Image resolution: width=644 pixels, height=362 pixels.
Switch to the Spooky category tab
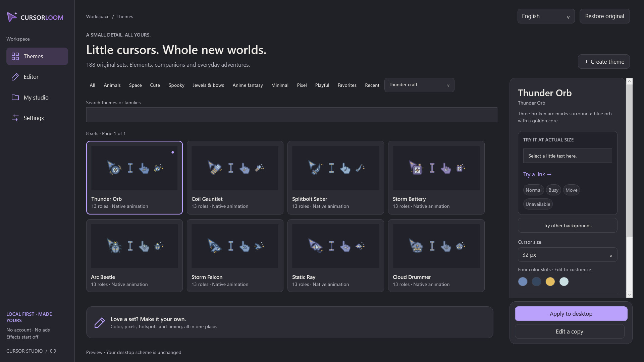click(176, 85)
